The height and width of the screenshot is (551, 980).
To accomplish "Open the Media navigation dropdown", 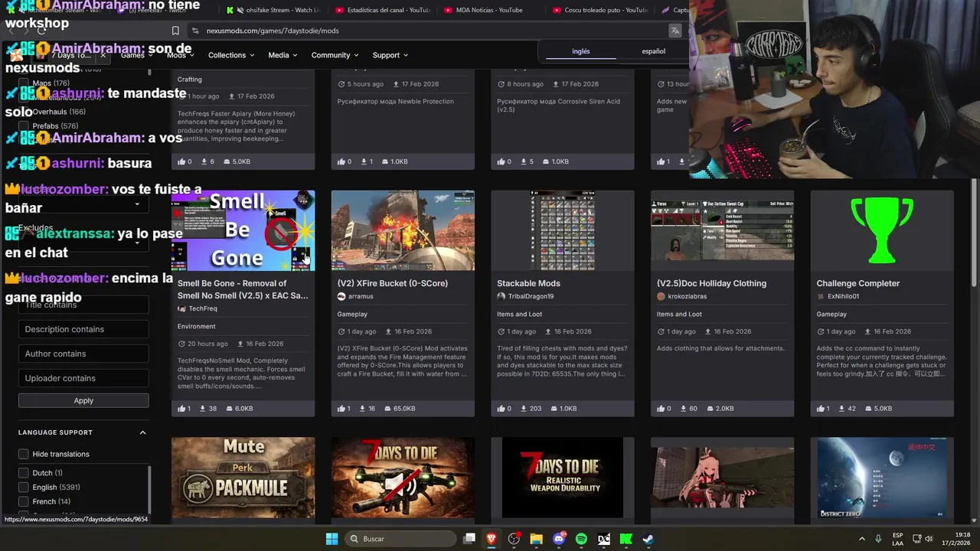I will 283,55.
